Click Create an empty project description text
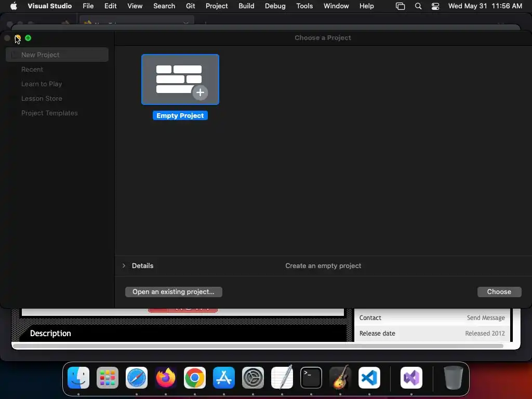Image resolution: width=532 pixels, height=399 pixels. 323,265
